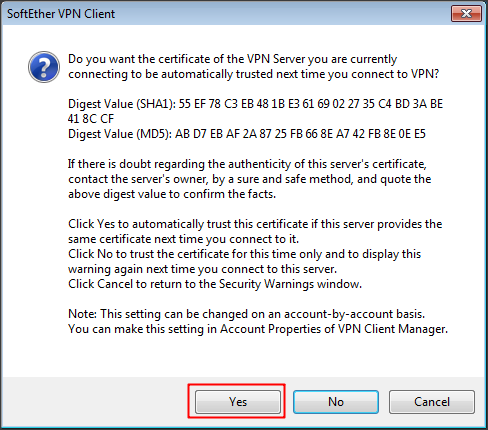Close the SoftEther VPN Client dialog
Viewport: 488px width, 430px height.
(466, 14)
